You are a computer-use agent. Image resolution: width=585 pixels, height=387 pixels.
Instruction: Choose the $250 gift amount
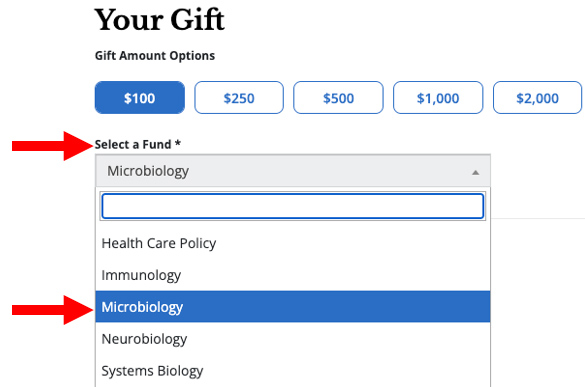pos(239,98)
